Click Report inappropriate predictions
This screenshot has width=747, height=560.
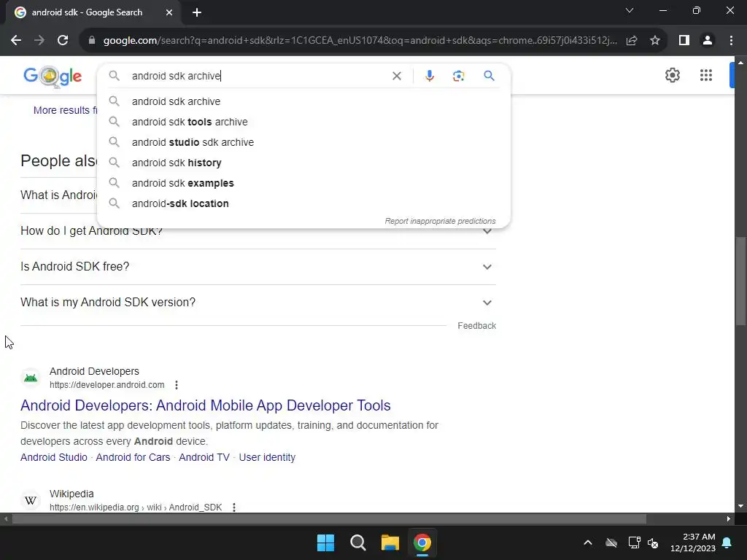[x=440, y=221]
